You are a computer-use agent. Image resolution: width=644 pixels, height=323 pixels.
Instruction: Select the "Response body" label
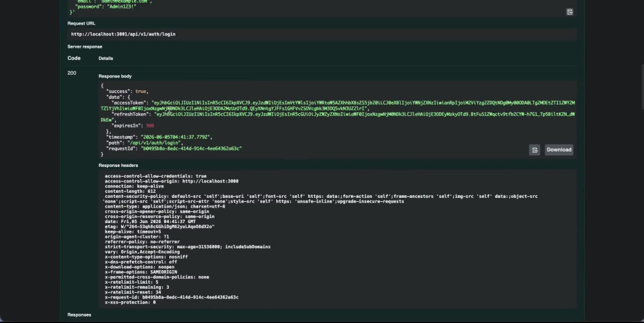point(115,77)
